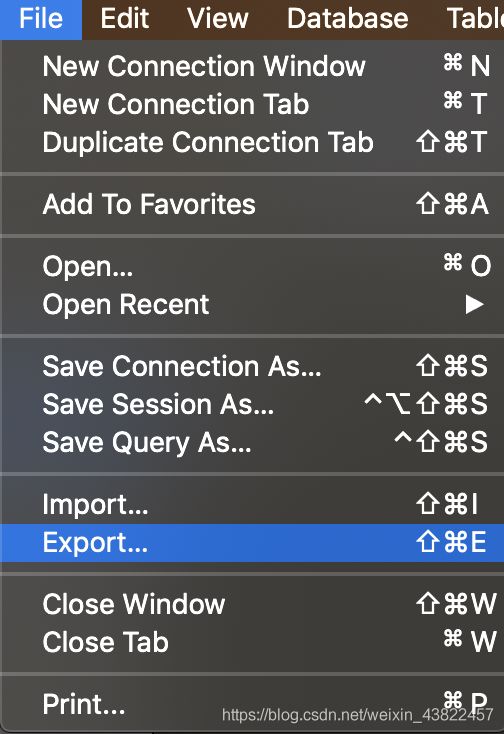504x734 pixels.
Task: Open the Table menu
Action: pyautogui.click(x=475, y=19)
